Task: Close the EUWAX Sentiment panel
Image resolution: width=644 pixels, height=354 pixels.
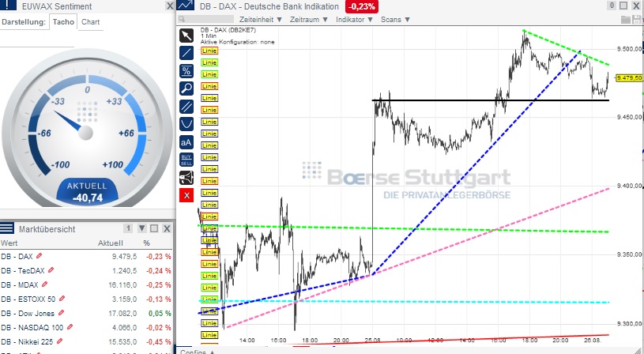Action: pyautogui.click(x=170, y=6)
